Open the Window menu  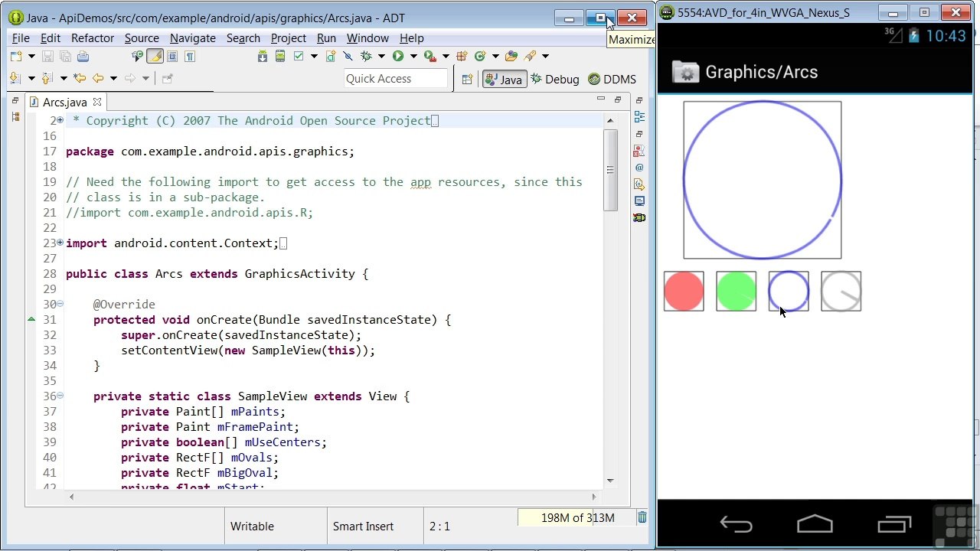(x=367, y=38)
